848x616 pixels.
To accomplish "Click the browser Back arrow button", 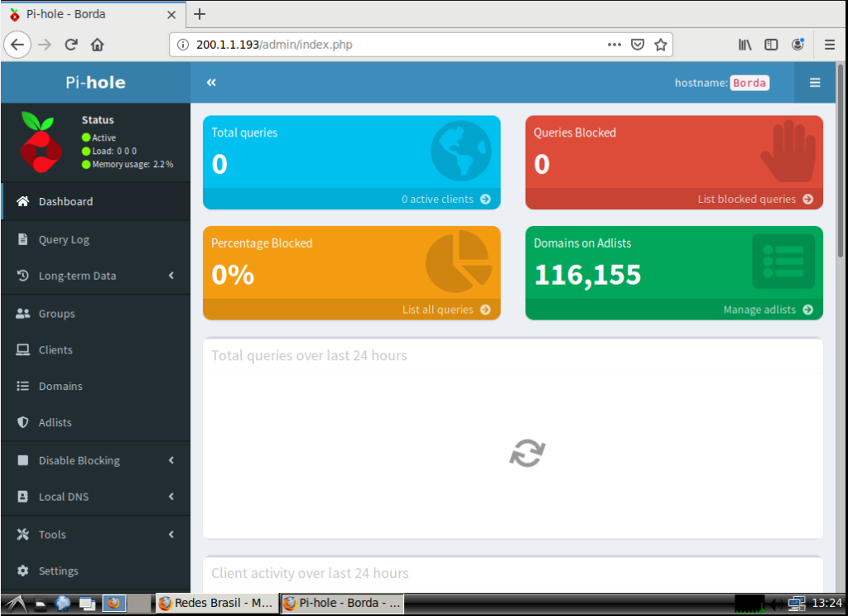I will pyautogui.click(x=17, y=45).
